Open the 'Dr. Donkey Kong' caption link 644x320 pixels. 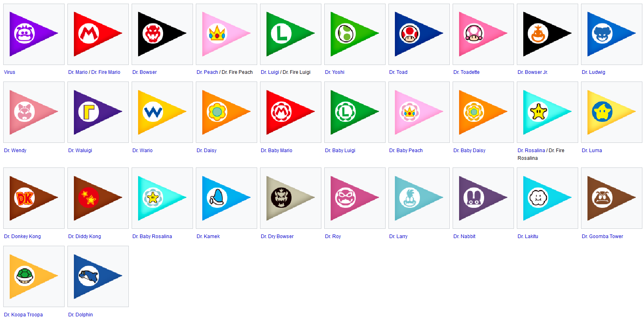22,236
